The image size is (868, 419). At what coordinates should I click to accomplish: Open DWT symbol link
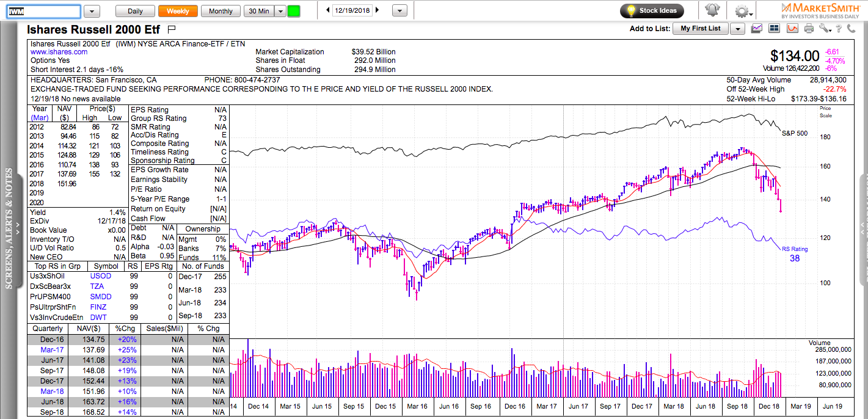[x=98, y=318]
